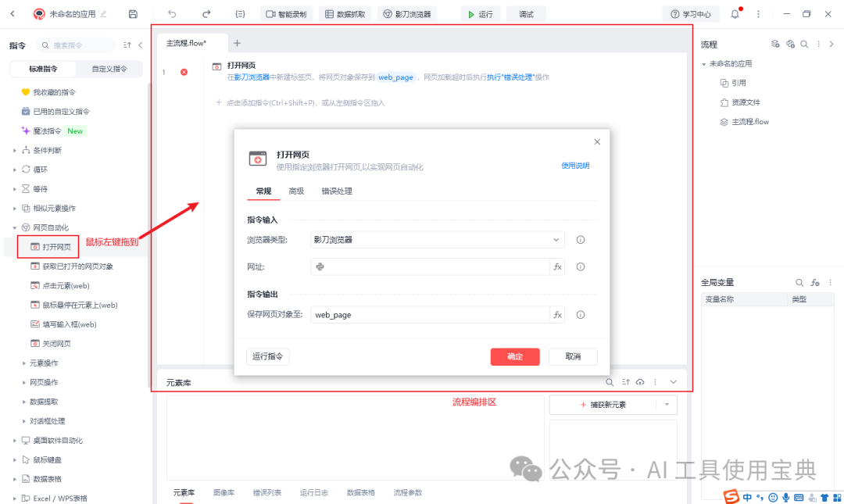Collapse the right flow panel with the chevron

pyautogui.click(x=831, y=45)
